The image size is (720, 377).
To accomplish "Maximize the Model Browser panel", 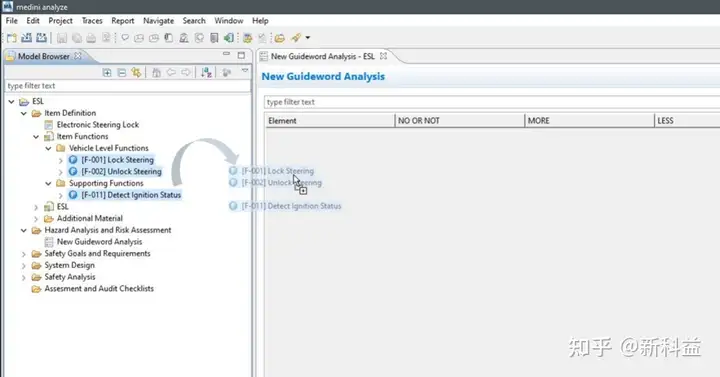I will [241, 55].
